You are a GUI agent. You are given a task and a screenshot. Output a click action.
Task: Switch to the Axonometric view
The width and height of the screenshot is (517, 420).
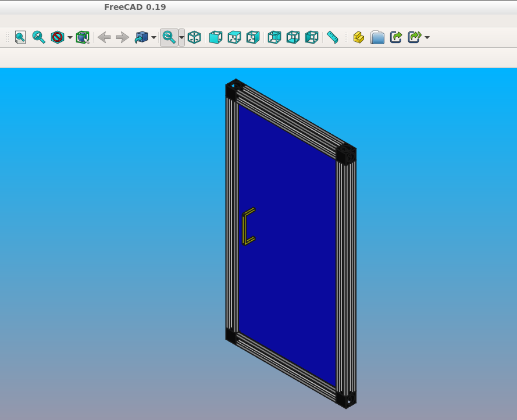(194, 37)
